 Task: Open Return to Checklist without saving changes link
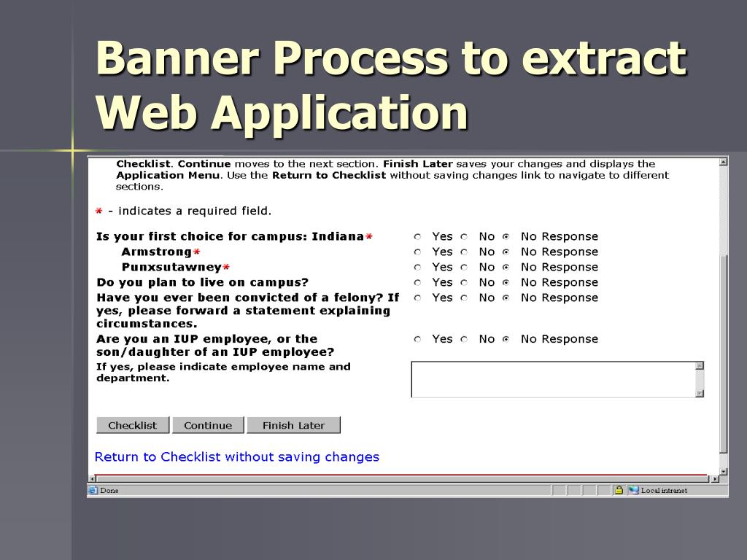click(237, 456)
